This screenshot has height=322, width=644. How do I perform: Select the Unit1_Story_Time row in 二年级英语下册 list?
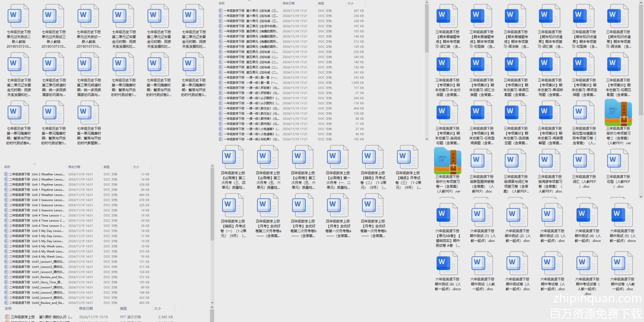click(48, 282)
